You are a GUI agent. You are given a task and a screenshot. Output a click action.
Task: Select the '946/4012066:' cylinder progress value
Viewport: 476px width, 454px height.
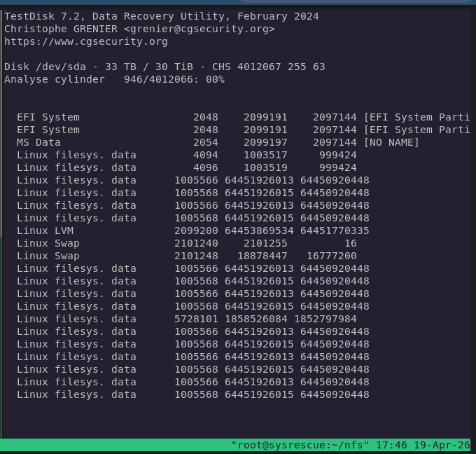point(162,80)
